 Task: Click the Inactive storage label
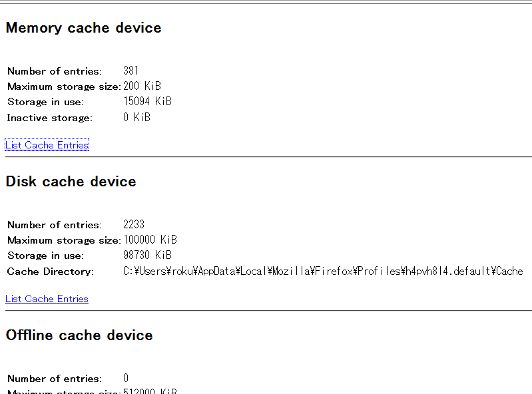coord(49,118)
